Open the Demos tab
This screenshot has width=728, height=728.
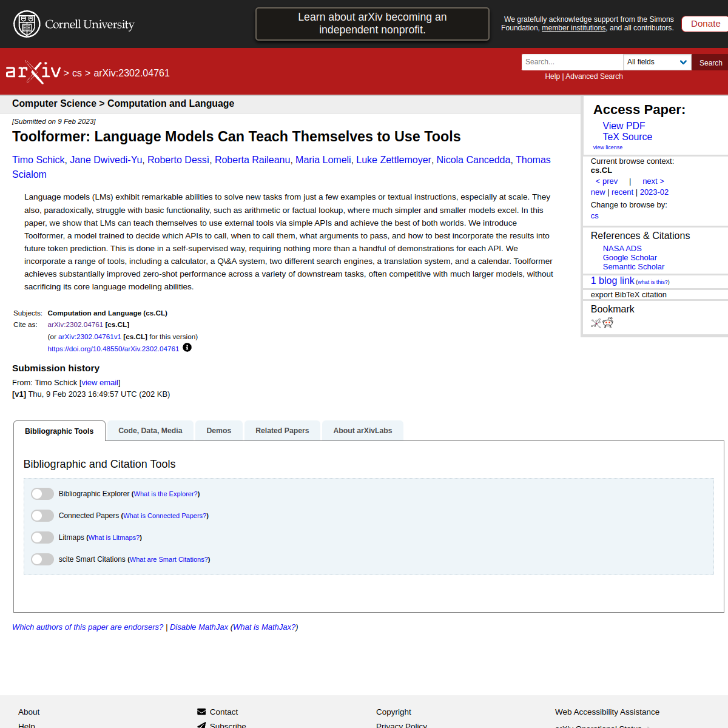pyautogui.click(x=219, y=431)
